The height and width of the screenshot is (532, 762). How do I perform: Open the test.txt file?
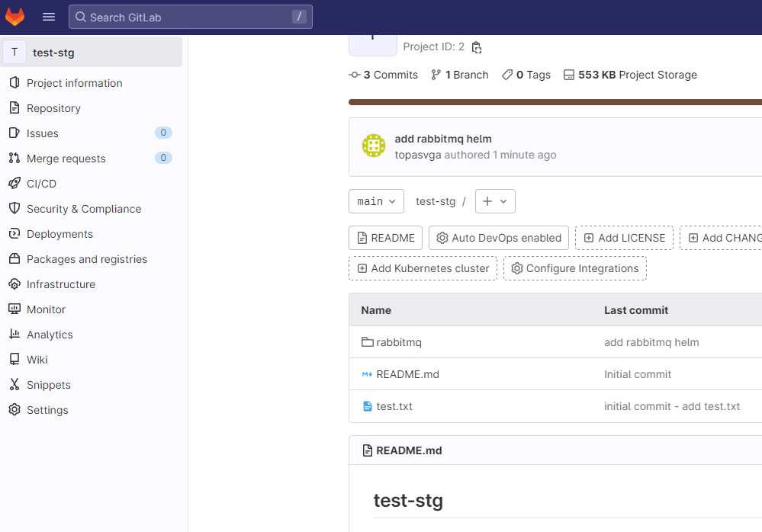click(394, 406)
